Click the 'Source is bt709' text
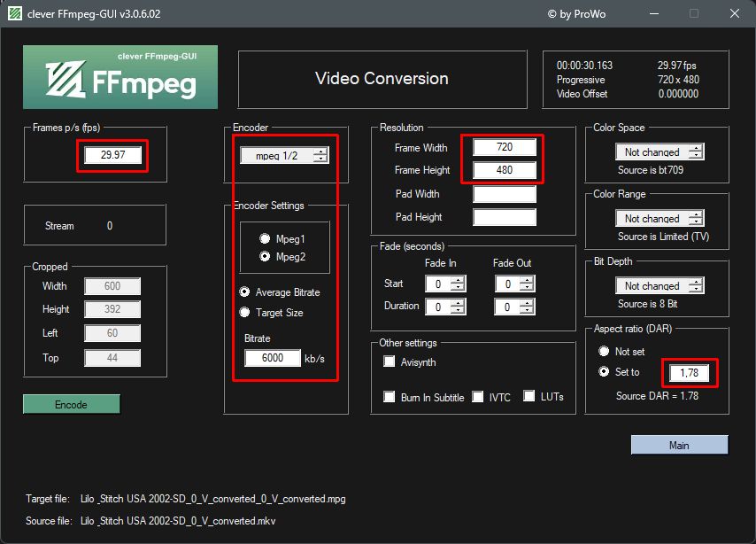This screenshot has width=756, height=544. pos(651,170)
